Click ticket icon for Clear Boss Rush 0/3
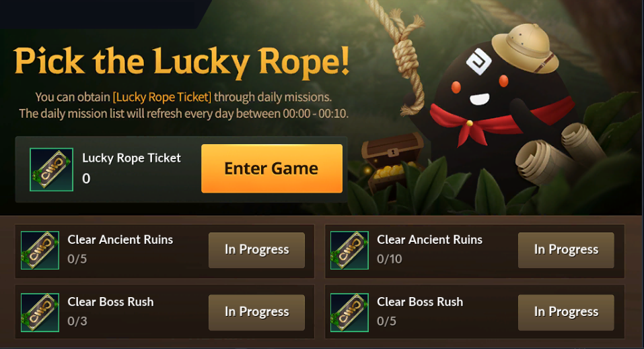This screenshot has height=349, width=644. pos(40,313)
